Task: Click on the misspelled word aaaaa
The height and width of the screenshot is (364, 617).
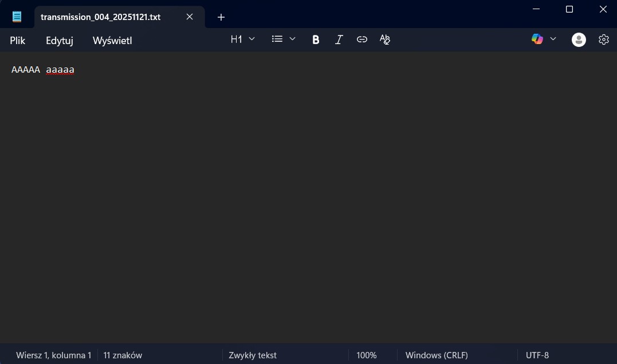Action: pyautogui.click(x=60, y=70)
